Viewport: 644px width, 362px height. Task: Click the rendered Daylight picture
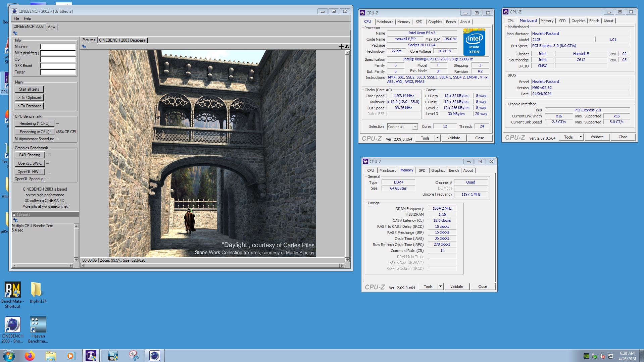pyautogui.click(x=212, y=153)
